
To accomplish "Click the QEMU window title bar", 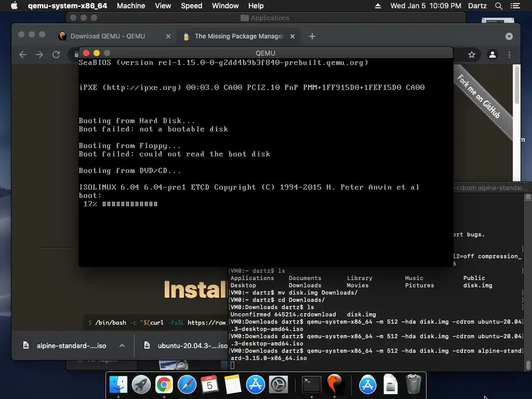I will pyautogui.click(x=265, y=54).
